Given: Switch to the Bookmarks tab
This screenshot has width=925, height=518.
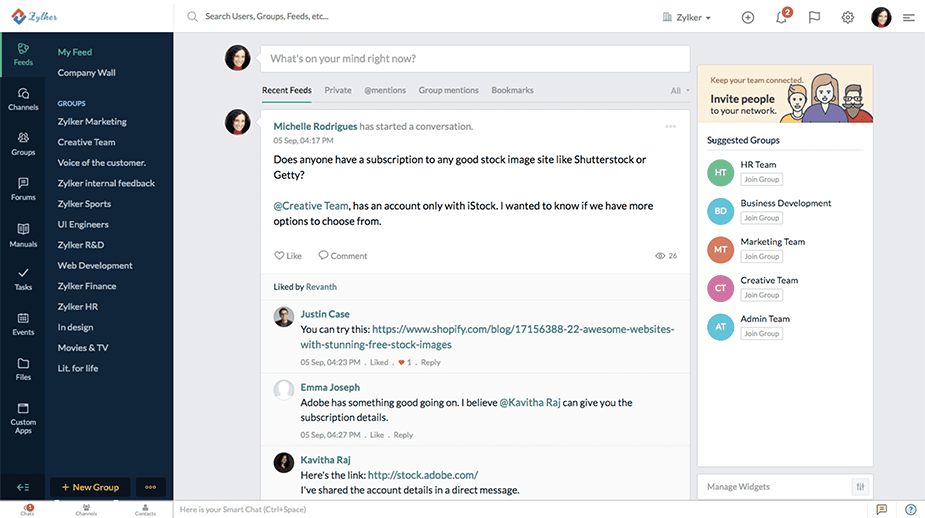Looking at the screenshot, I should [x=512, y=90].
